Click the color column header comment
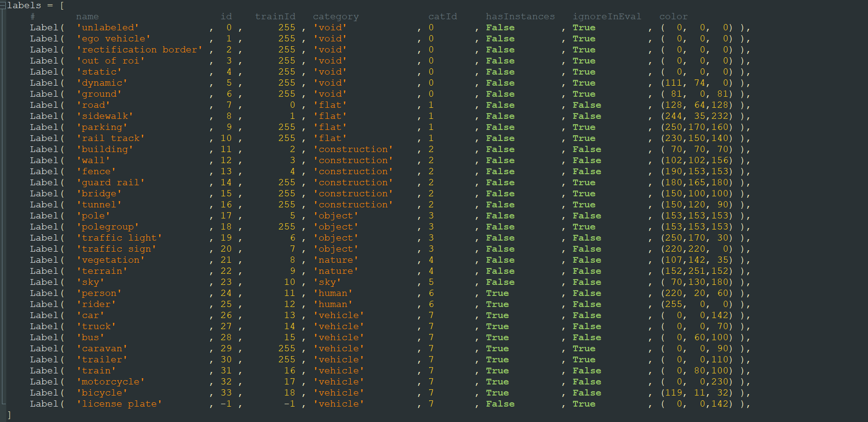Screen dimensions: 868x422 coord(673,16)
